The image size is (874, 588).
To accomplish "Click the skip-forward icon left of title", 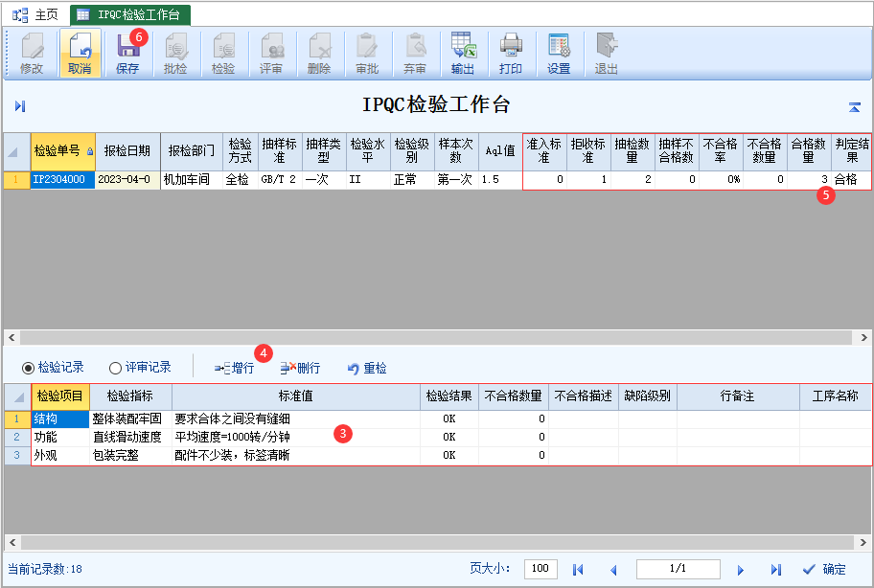I will click(x=20, y=105).
